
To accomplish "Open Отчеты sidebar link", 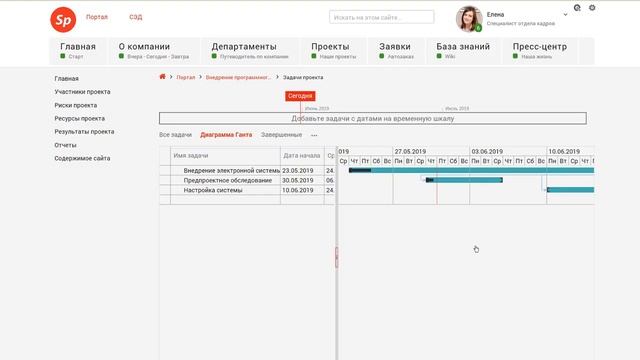I will (65, 145).
